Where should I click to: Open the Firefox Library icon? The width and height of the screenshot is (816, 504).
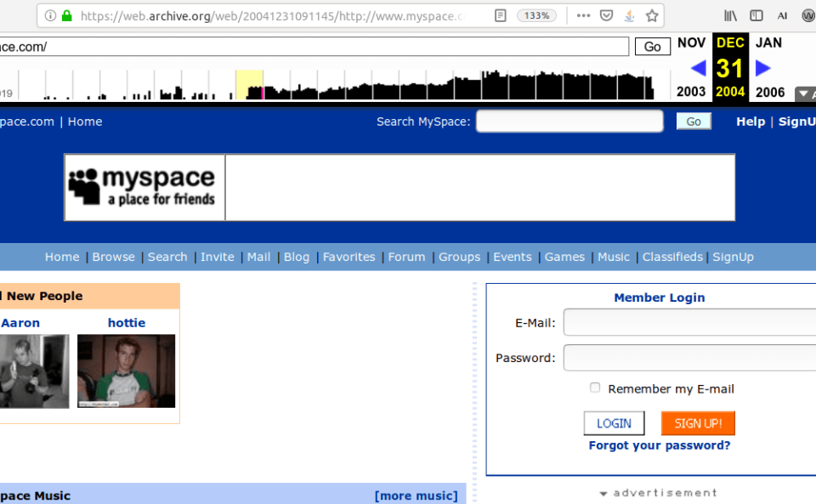pos(731,16)
